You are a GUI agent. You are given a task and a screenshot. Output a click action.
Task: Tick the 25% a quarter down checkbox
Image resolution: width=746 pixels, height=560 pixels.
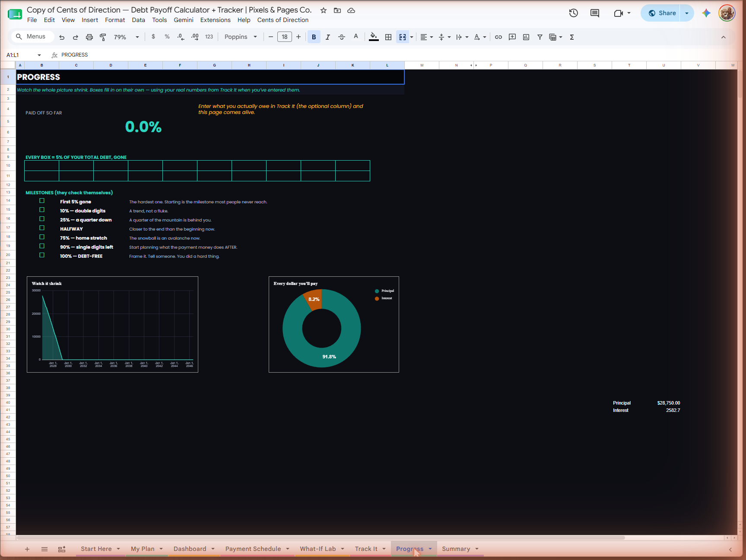[42, 219]
